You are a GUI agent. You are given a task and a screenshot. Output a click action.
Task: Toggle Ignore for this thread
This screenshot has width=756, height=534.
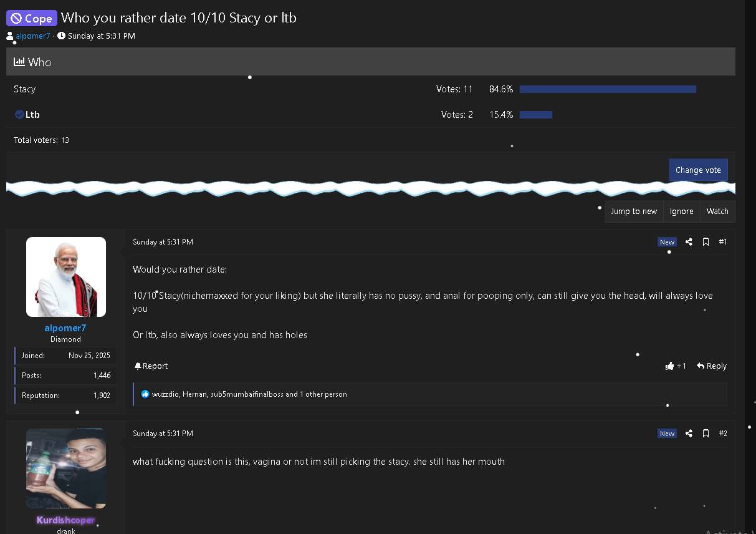(x=681, y=211)
